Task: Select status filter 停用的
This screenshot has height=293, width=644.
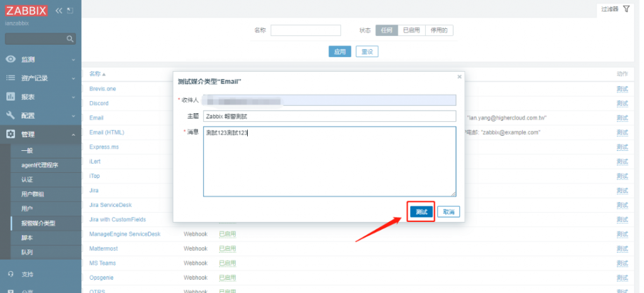Action: (439, 30)
